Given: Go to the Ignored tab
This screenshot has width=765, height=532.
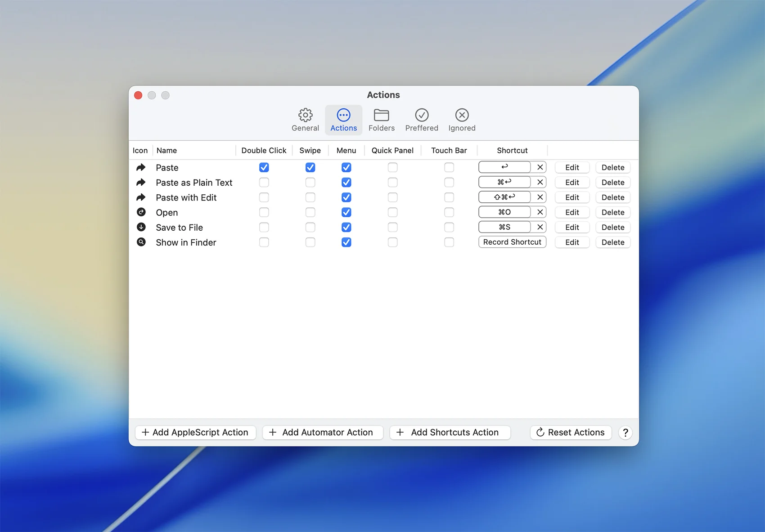Looking at the screenshot, I should [x=462, y=120].
